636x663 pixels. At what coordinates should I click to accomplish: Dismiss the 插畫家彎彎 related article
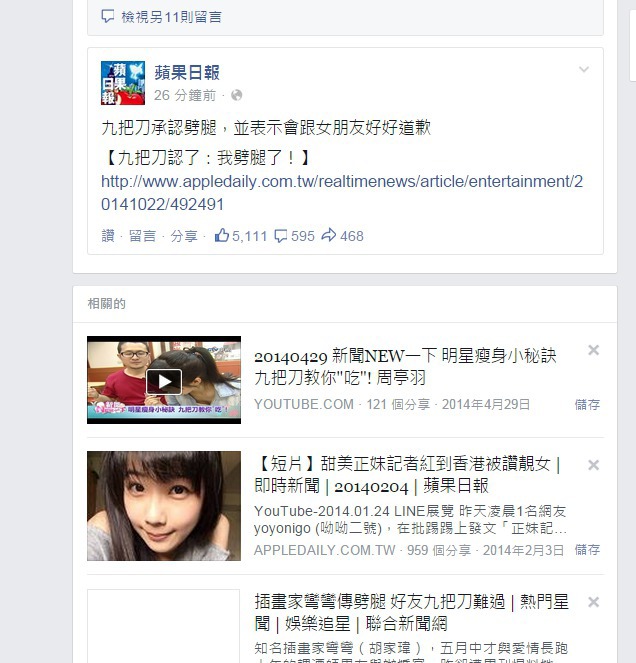pyautogui.click(x=593, y=602)
